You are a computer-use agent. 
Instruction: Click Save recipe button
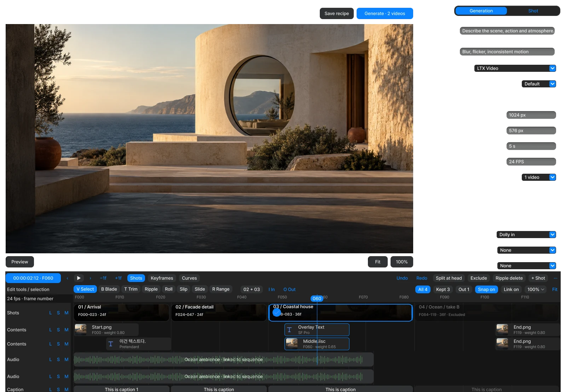[337, 13]
